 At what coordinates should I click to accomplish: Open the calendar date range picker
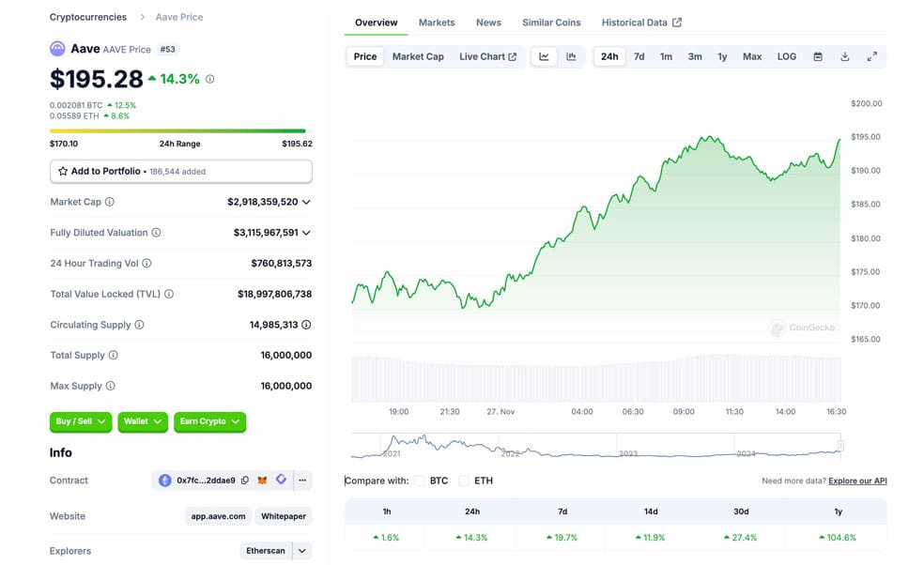818,56
